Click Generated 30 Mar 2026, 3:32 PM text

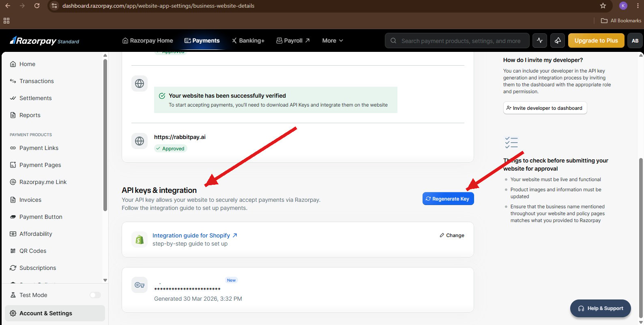pyautogui.click(x=198, y=299)
